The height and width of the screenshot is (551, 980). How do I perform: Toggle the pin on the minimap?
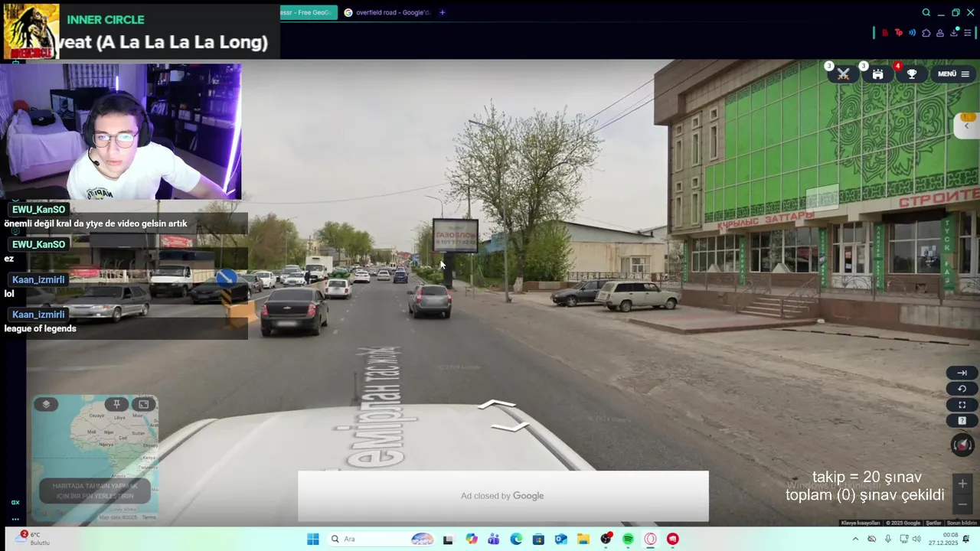[116, 404]
